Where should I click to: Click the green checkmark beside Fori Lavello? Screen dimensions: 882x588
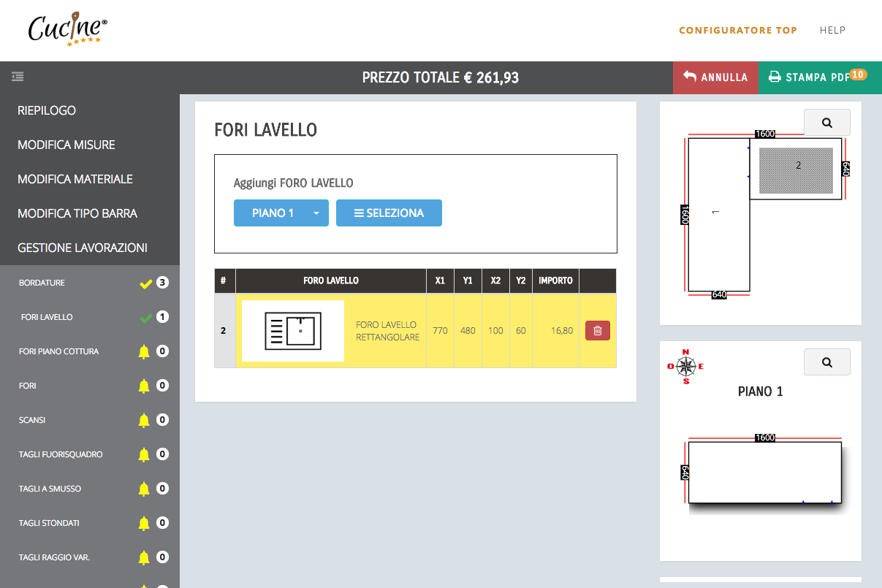(146, 318)
